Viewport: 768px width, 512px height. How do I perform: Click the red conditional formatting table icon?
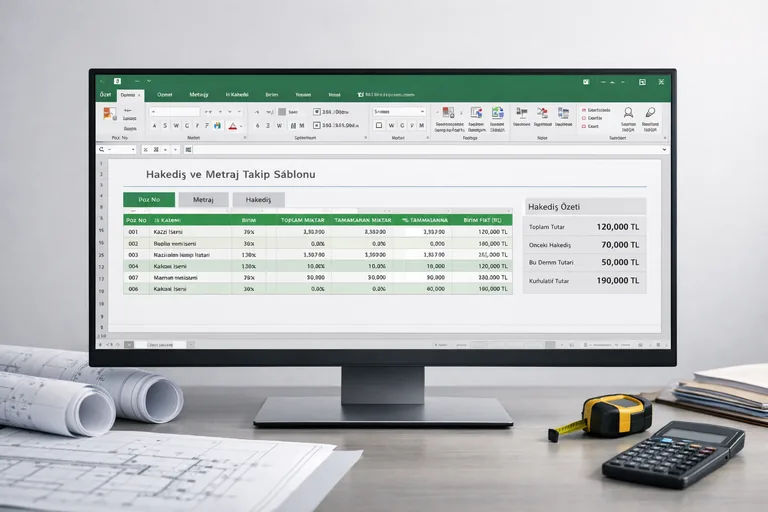448,113
